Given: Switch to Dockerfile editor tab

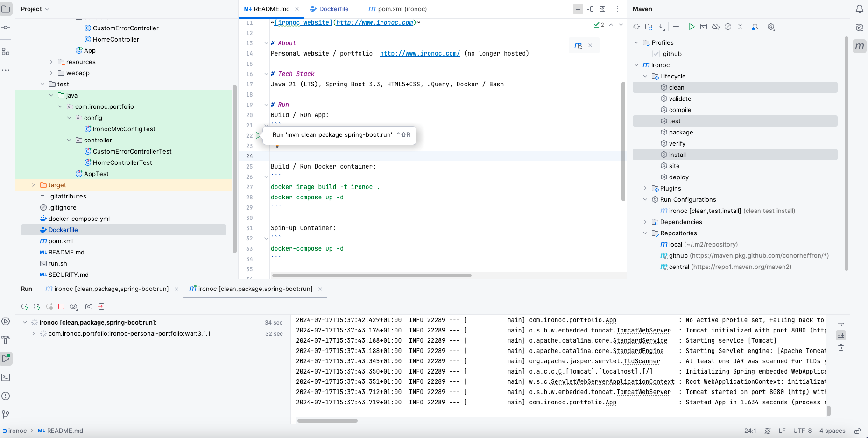Looking at the screenshot, I should (x=330, y=9).
